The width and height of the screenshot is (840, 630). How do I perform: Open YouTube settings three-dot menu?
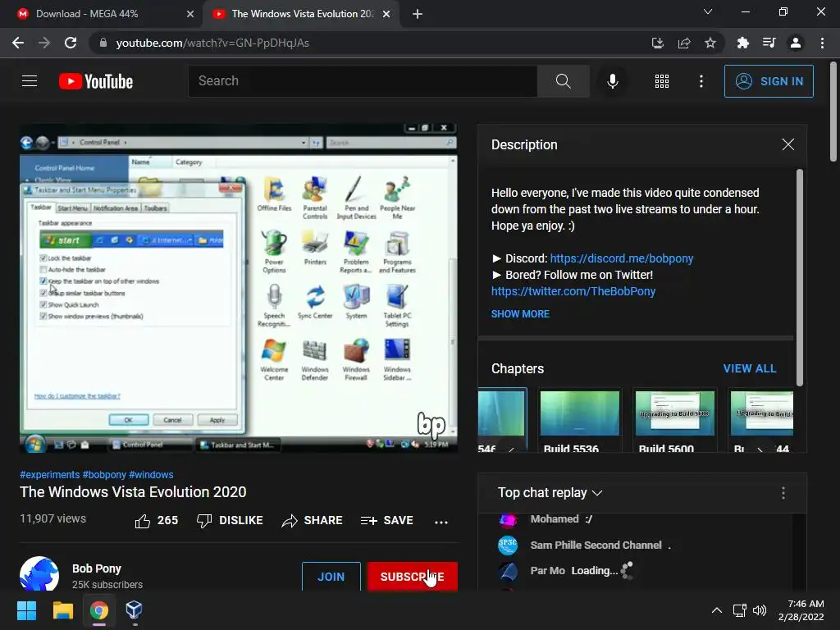[x=701, y=81]
